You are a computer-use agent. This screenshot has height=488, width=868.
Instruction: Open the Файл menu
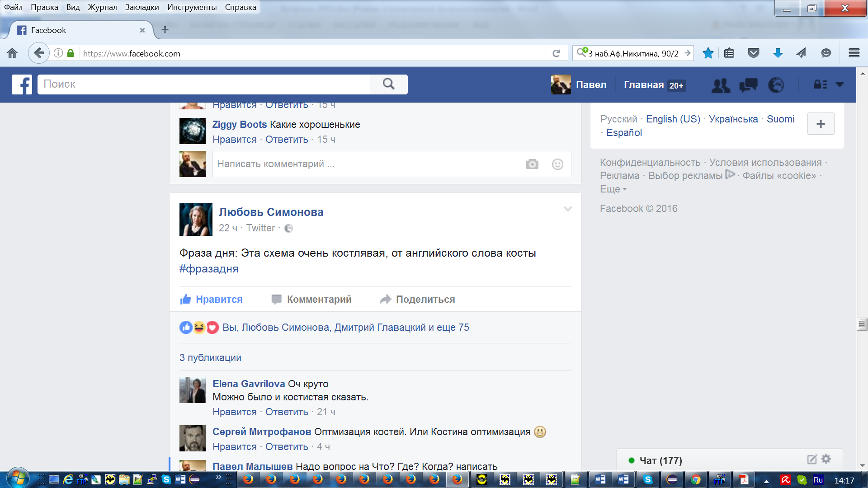click(13, 7)
